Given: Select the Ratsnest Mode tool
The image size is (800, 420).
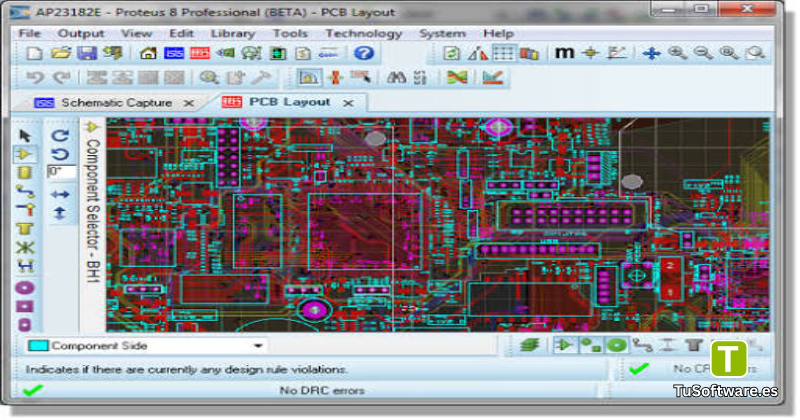Looking at the screenshot, I should (x=24, y=248).
